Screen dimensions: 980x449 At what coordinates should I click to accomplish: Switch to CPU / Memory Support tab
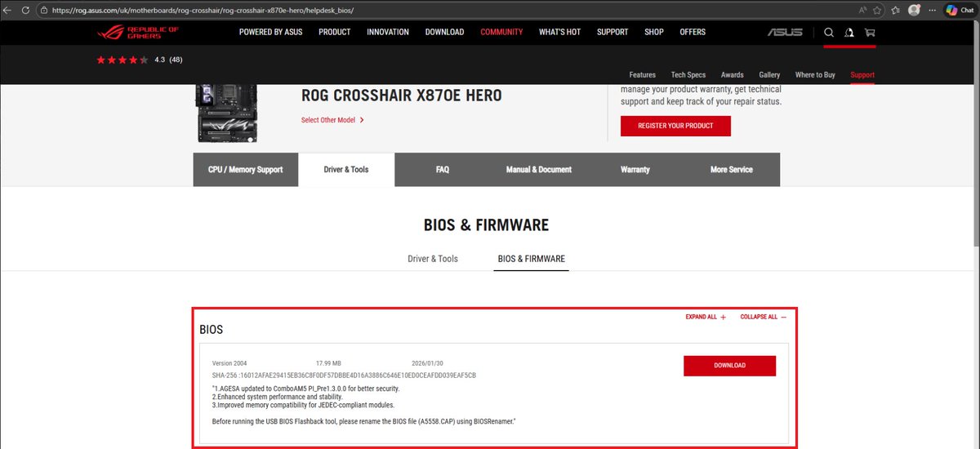tap(246, 170)
